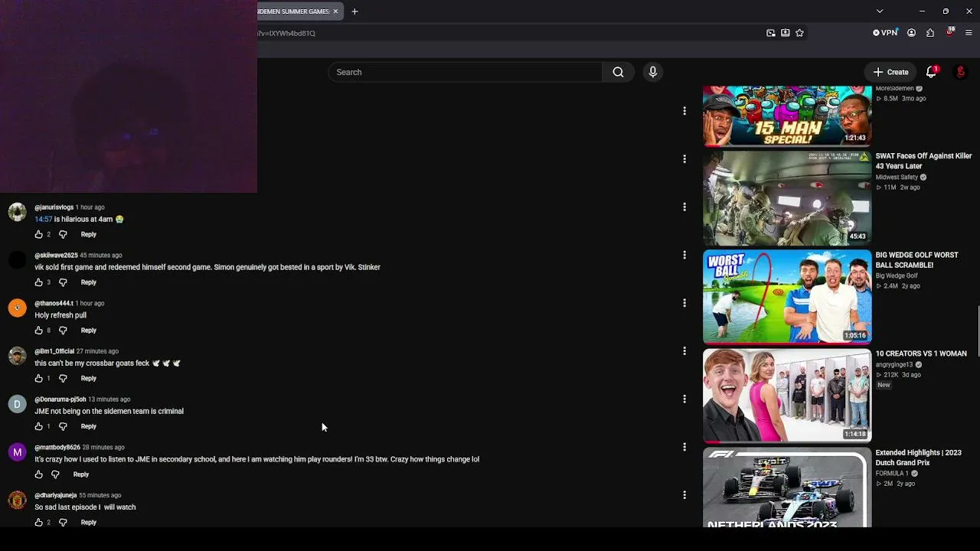Click the YouTube Create button
The image size is (980, 551).
(x=891, y=72)
